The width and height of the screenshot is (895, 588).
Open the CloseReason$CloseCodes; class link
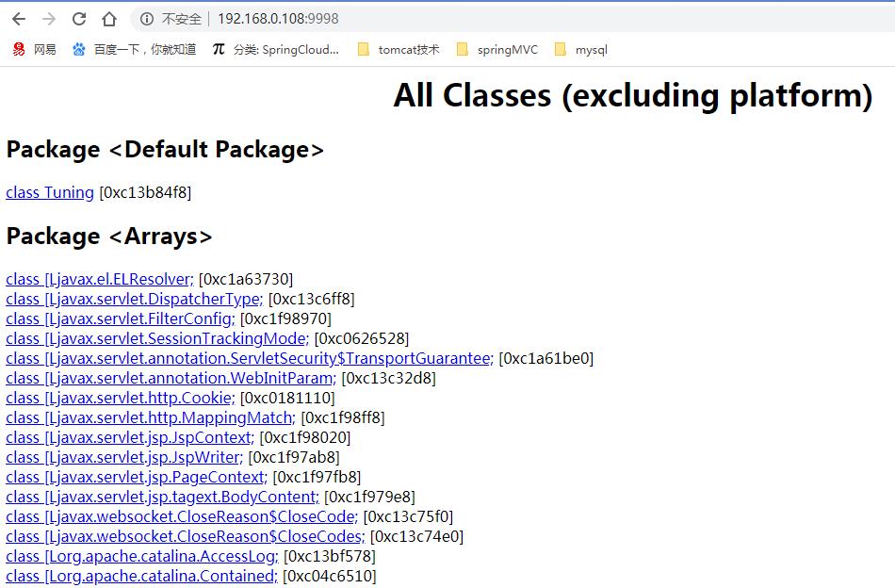(186, 536)
